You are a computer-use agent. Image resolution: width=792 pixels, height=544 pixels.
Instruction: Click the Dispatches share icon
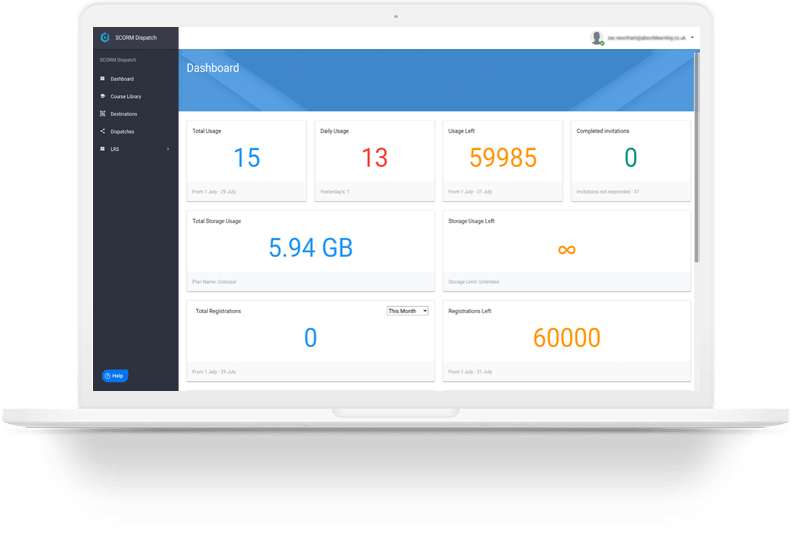103,131
